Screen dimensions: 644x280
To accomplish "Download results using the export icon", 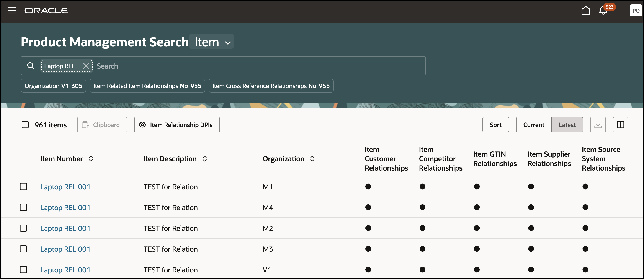I will pyautogui.click(x=598, y=125).
